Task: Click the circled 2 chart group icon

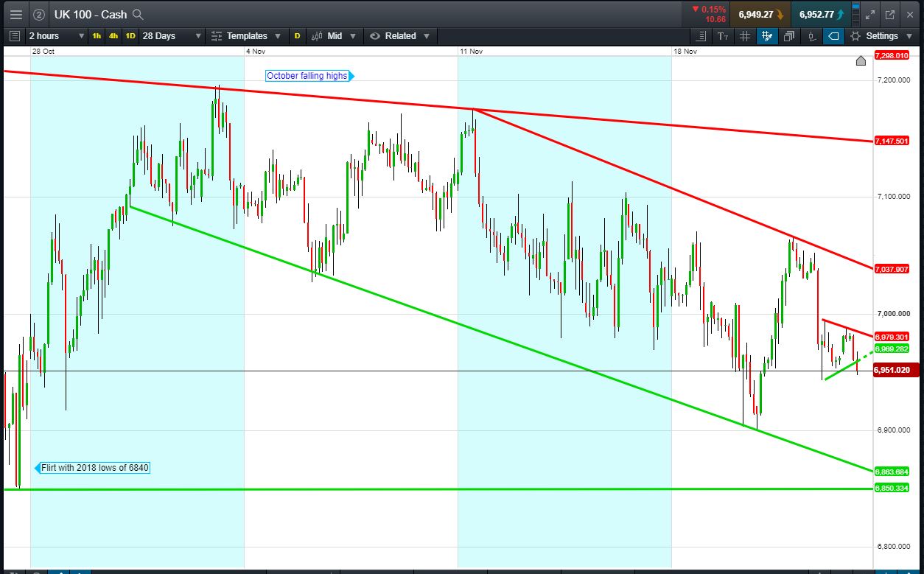Action: pyautogui.click(x=39, y=14)
